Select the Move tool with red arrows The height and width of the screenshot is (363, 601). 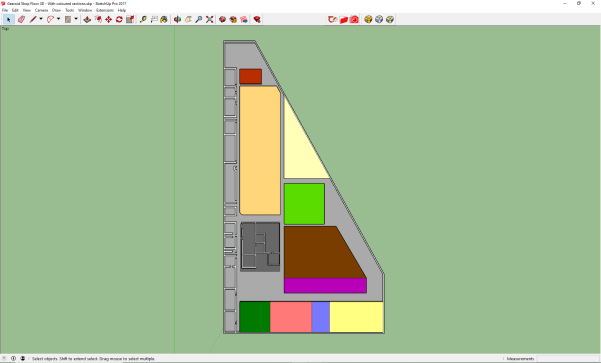[x=109, y=20]
